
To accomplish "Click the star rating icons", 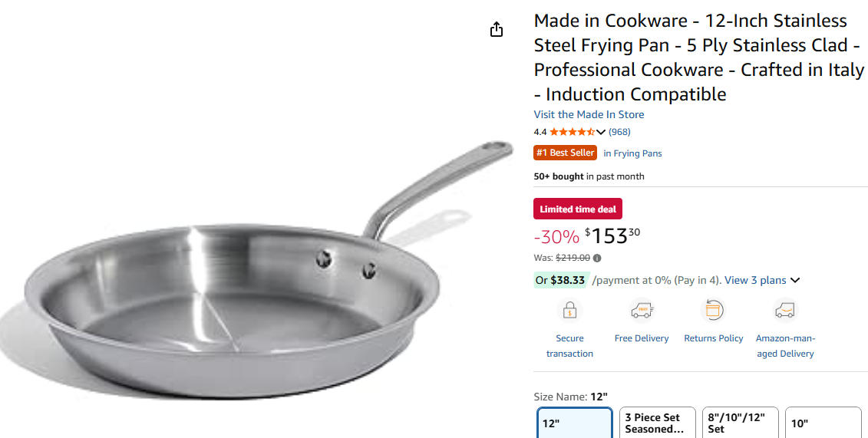I will coord(572,132).
